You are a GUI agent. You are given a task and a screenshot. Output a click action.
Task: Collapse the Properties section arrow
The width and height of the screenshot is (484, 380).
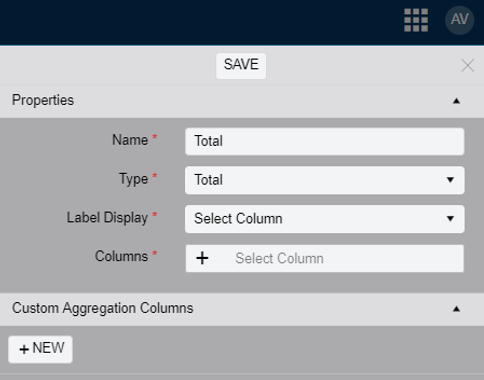pyautogui.click(x=456, y=101)
